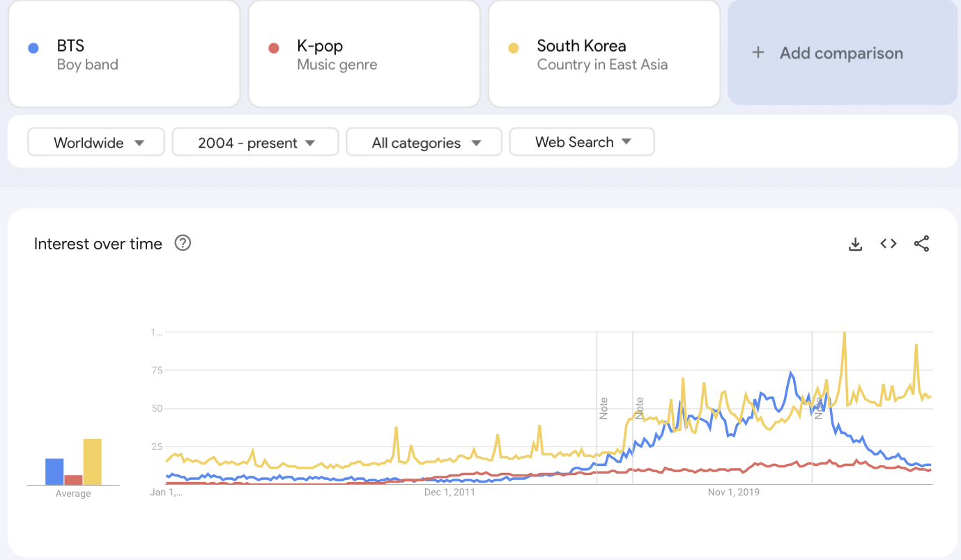Click the yellow bar in Average chart
Viewport: 961px width, 560px height.
coord(92,462)
